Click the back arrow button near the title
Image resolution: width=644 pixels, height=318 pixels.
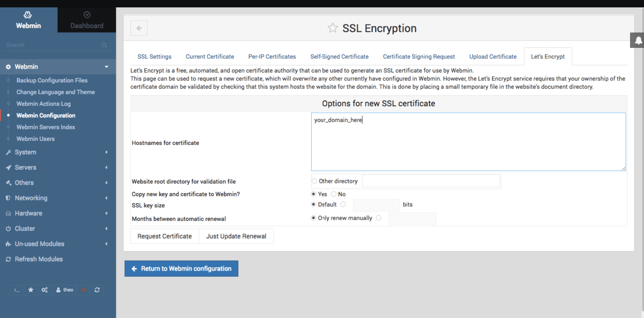point(139,28)
